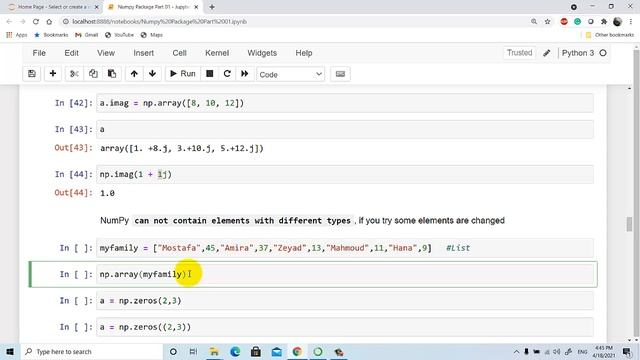Save the notebook with the floppy disk icon

[32, 74]
